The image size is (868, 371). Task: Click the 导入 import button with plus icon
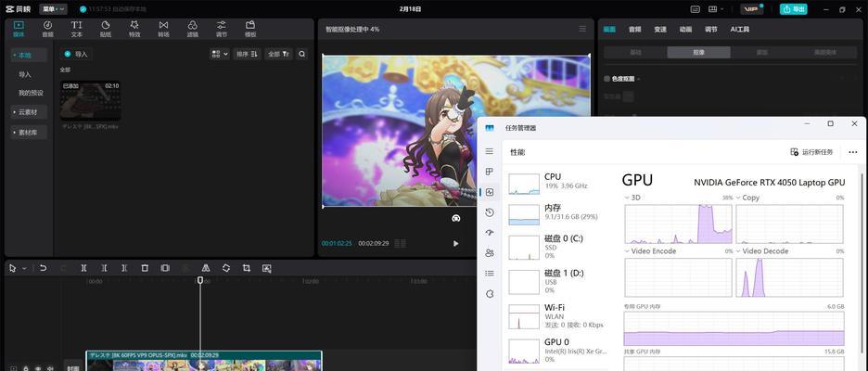point(76,54)
